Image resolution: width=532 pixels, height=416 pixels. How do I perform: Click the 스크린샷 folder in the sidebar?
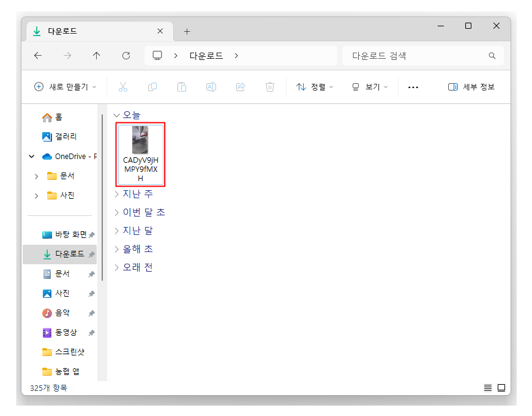pyautogui.click(x=65, y=351)
